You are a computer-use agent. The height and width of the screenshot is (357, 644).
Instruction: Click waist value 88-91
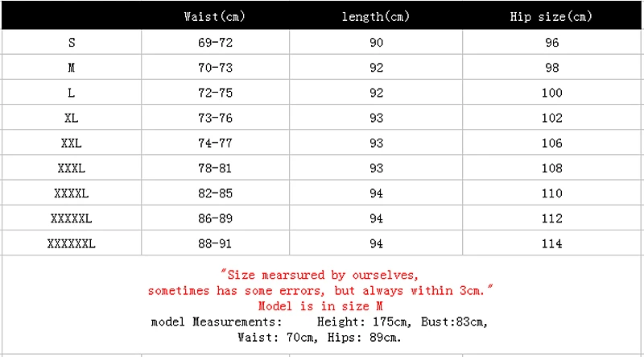point(215,244)
